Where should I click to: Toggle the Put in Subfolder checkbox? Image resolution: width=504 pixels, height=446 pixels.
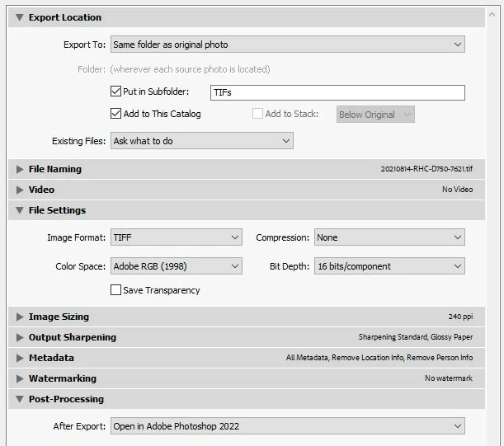[115, 92]
